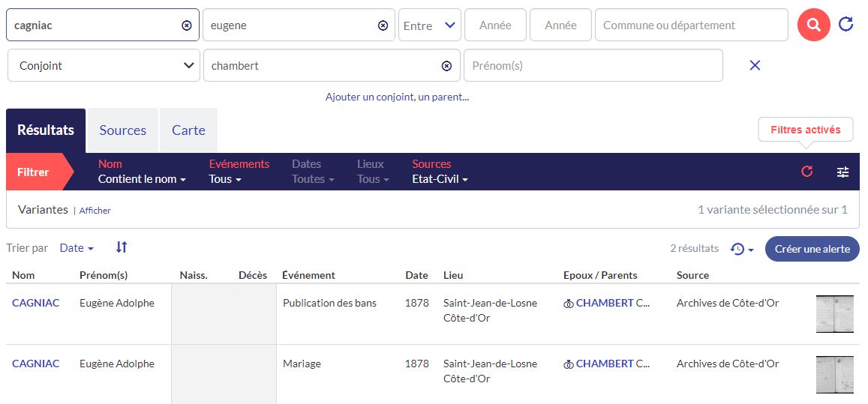This screenshot has width=868, height=404.
Task: Expand the 'Entre' date range dropdown
Action: coord(429,25)
